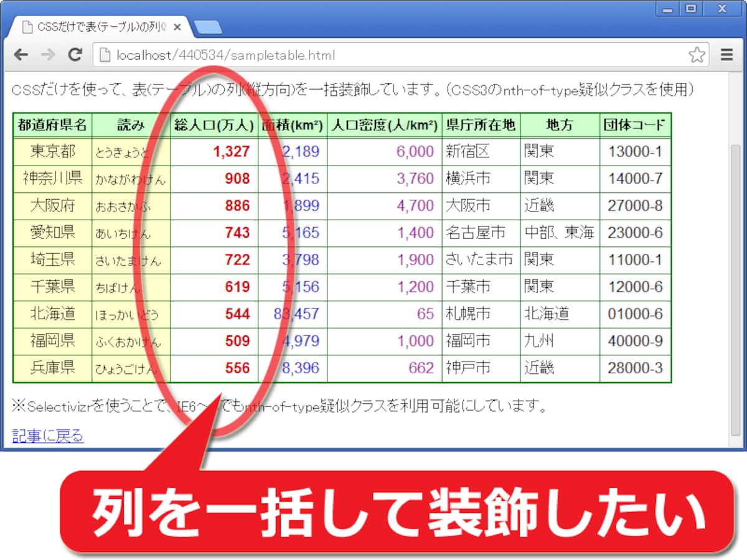This screenshot has width=747, height=560.
Task: Click the 読み column header
Action: click(x=131, y=125)
